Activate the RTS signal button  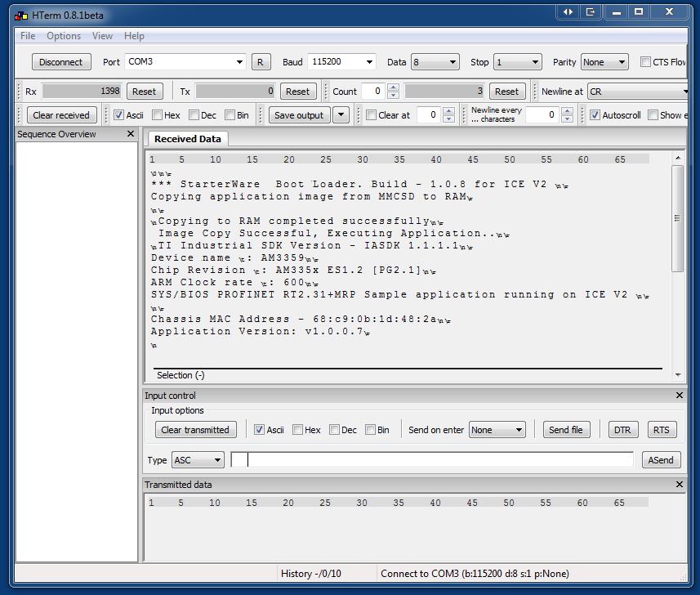pos(662,429)
